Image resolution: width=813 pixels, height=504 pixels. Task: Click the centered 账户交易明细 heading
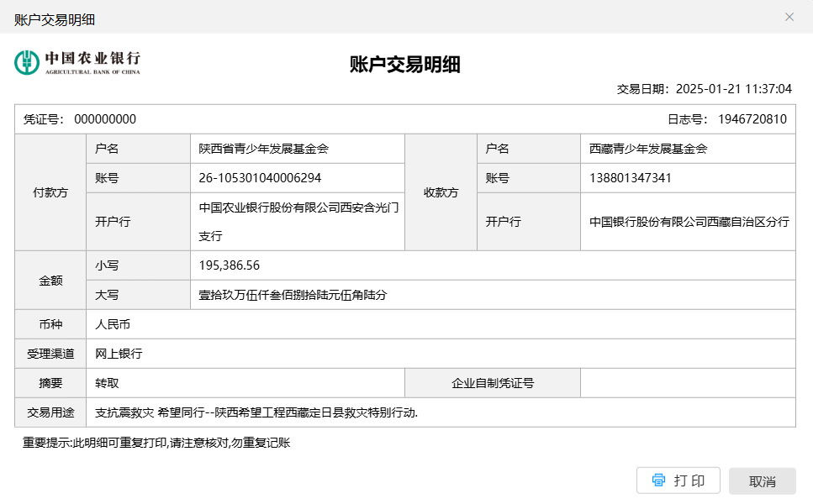[405, 65]
